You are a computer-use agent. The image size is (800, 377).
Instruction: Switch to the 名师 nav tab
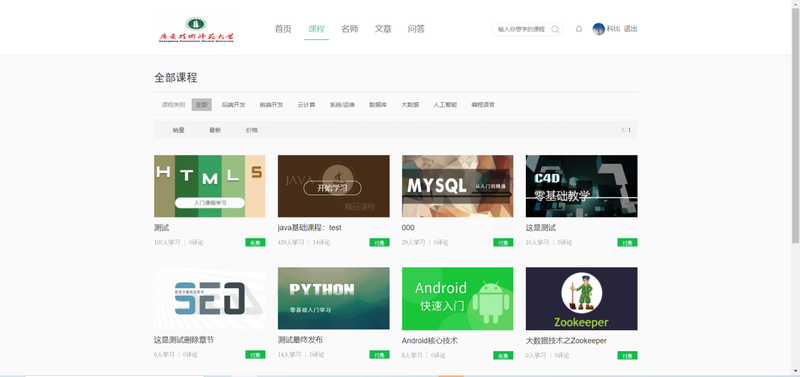[x=349, y=29]
